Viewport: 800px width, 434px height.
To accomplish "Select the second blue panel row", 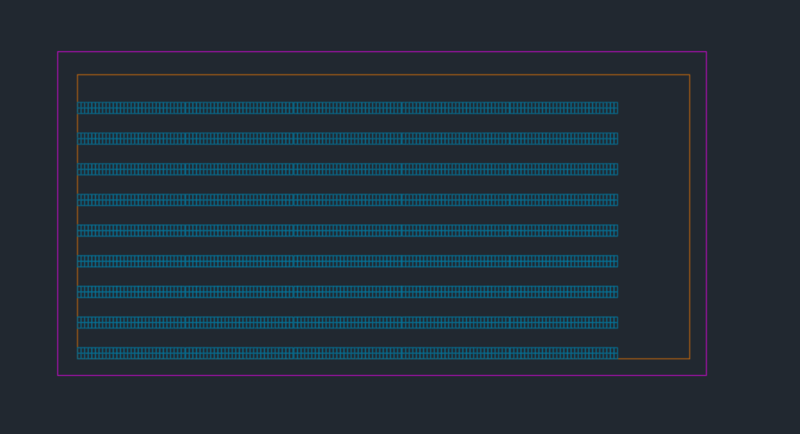I will pyautogui.click(x=347, y=138).
